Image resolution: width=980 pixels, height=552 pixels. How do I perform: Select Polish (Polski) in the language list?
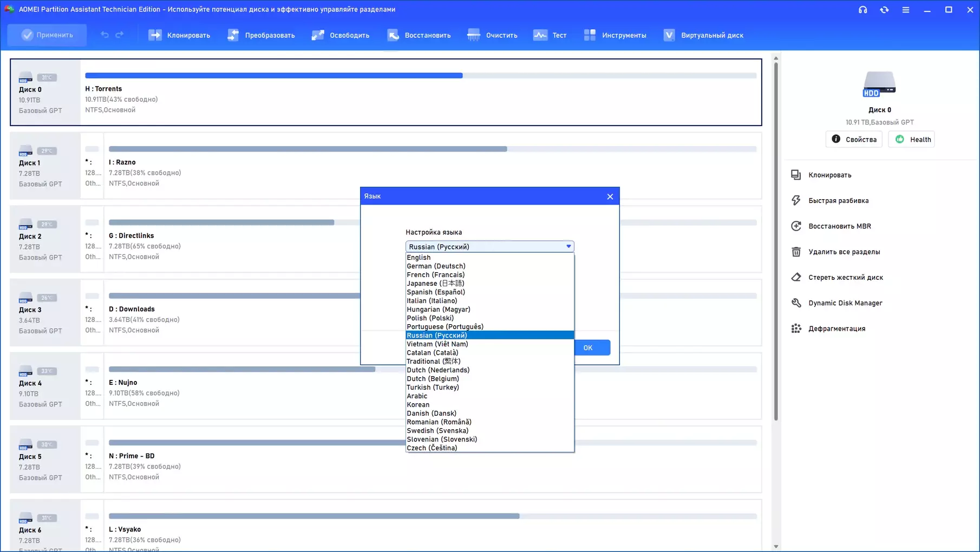(x=490, y=318)
